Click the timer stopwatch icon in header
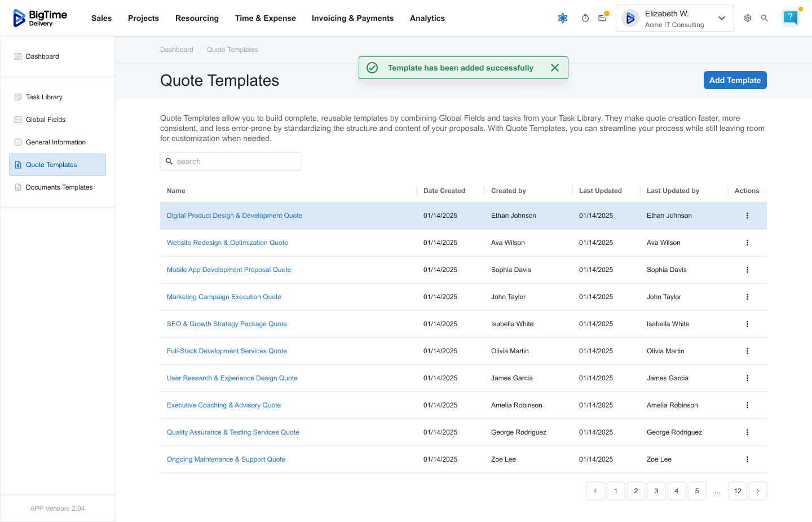 click(x=585, y=18)
